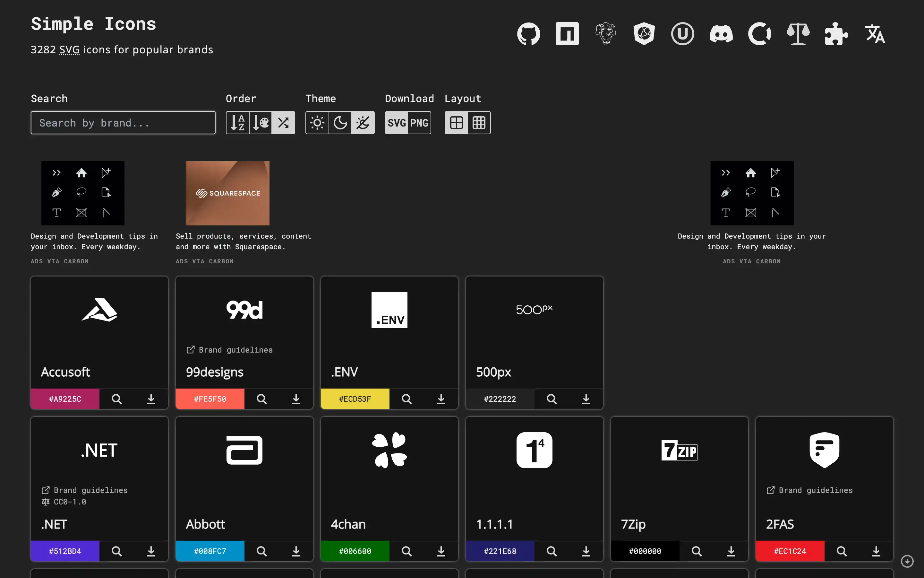Screen dimensions: 924x578
Task: Switch to light theme
Action: tap(317, 123)
